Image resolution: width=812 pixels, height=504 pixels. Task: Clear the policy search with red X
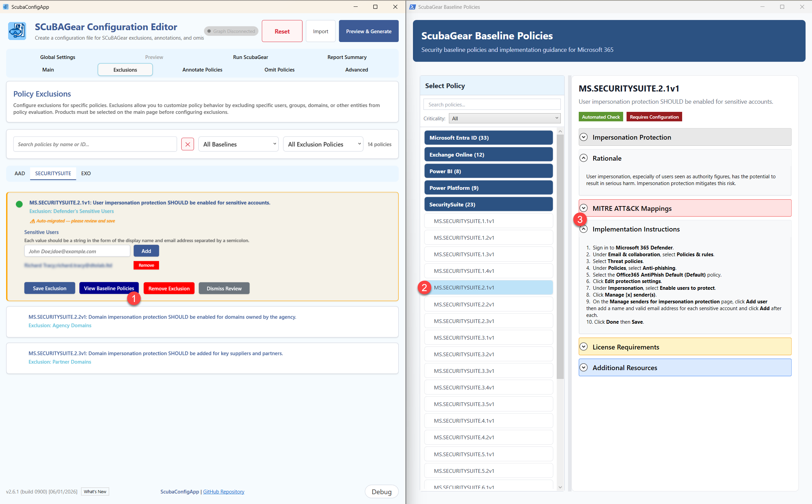point(187,144)
